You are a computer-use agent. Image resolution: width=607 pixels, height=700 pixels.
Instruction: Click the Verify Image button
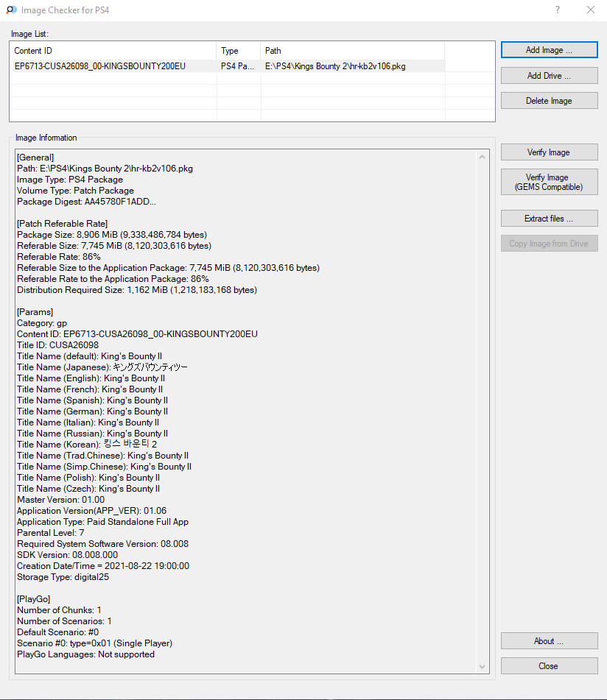(549, 152)
